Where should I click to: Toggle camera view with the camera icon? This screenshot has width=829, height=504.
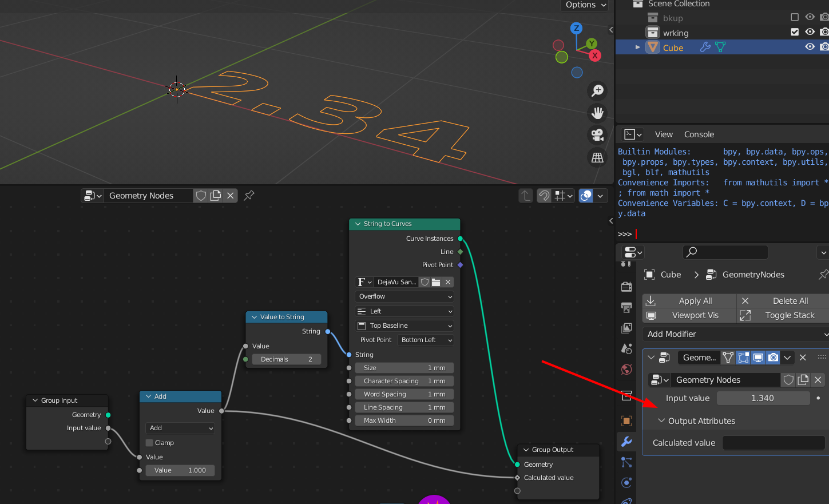pyautogui.click(x=597, y=135)
